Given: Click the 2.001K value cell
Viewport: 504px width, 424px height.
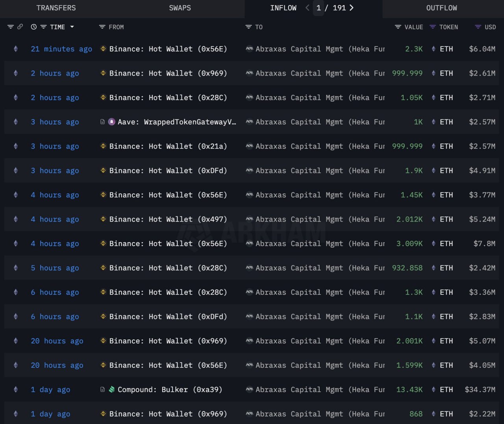Looking at the screenshot, I should 409,341.
